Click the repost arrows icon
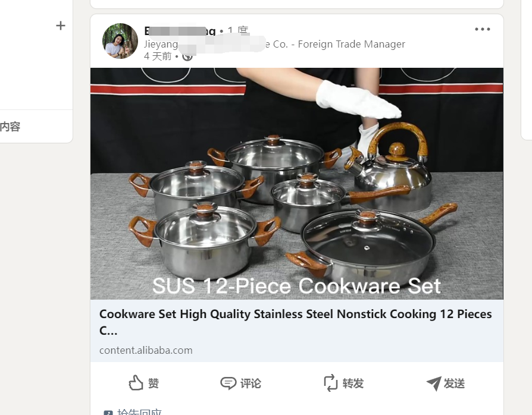The height and width of the screenshot is (415, 532). 330,383
